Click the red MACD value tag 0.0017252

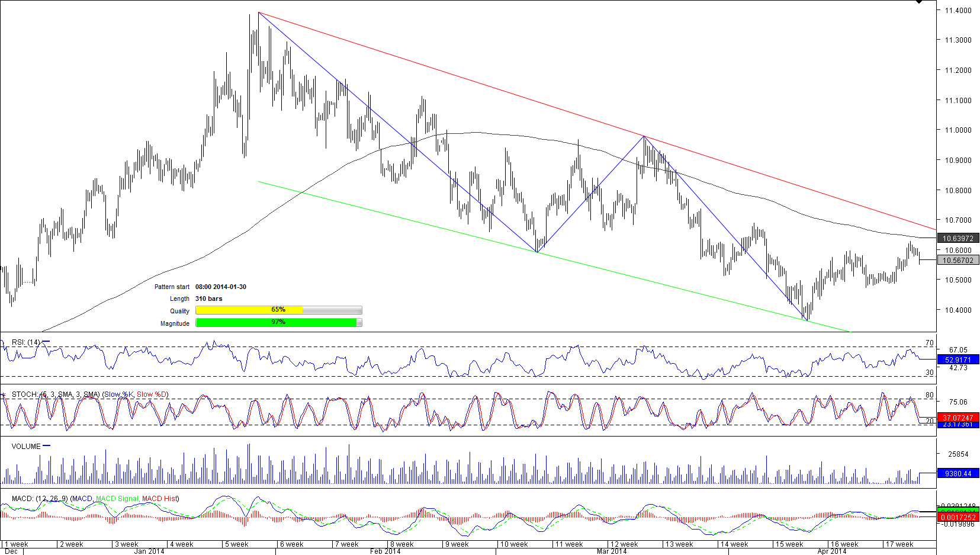point(957,518)
